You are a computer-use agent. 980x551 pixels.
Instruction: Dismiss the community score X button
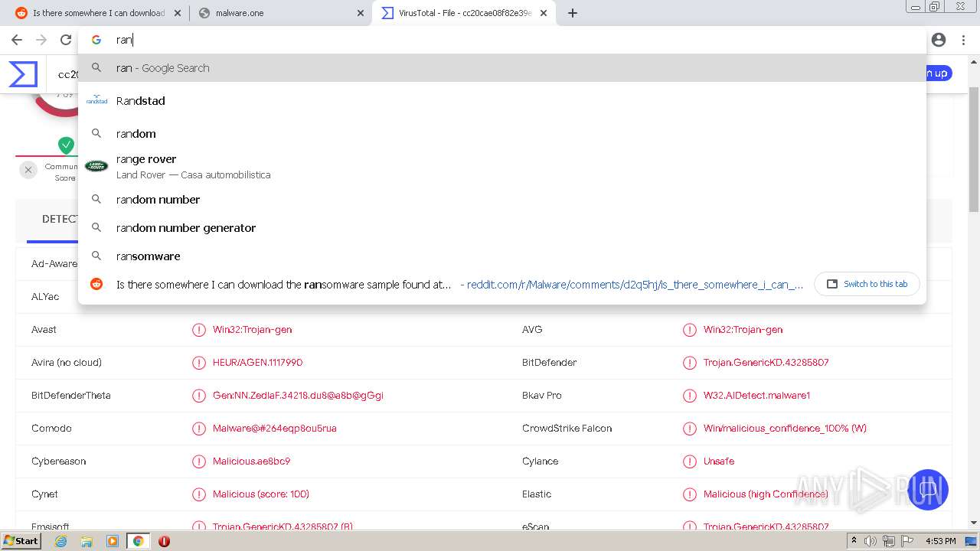[x=28, y=170]
